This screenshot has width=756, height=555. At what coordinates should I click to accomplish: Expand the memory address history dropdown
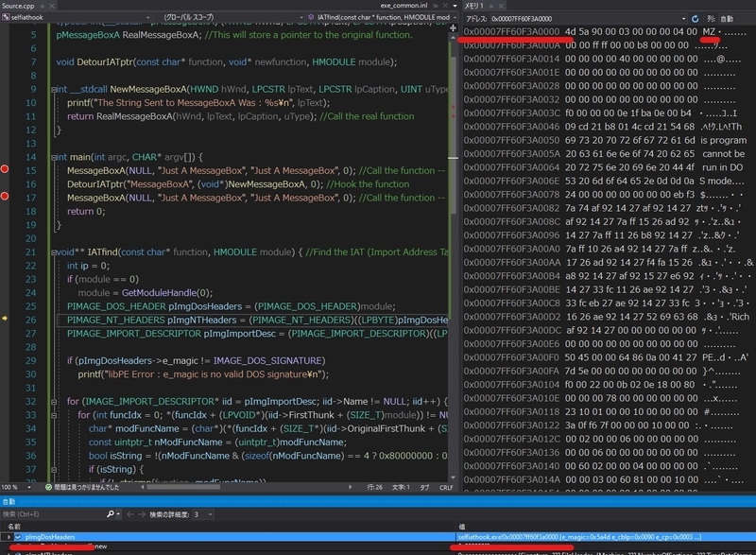(683, 19)
